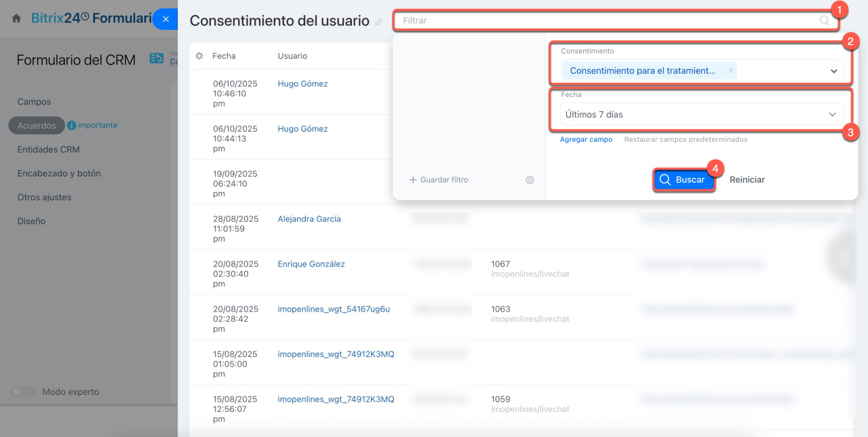
Task: Remove the Consentimiento para el tratamiento tag
Action: click(x=730, y=71)
